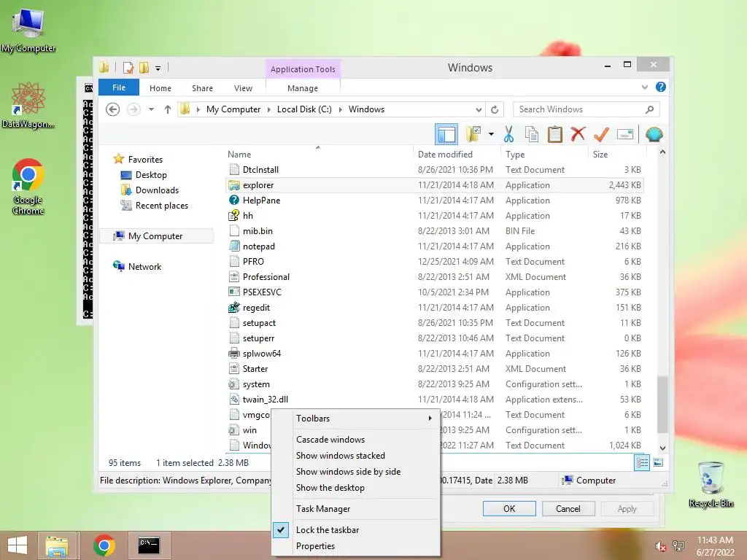Image resolution: width=747 pixels, height=560 pixels.
Task: Choose Cascade windows from context menu
Action: (356, 440)
